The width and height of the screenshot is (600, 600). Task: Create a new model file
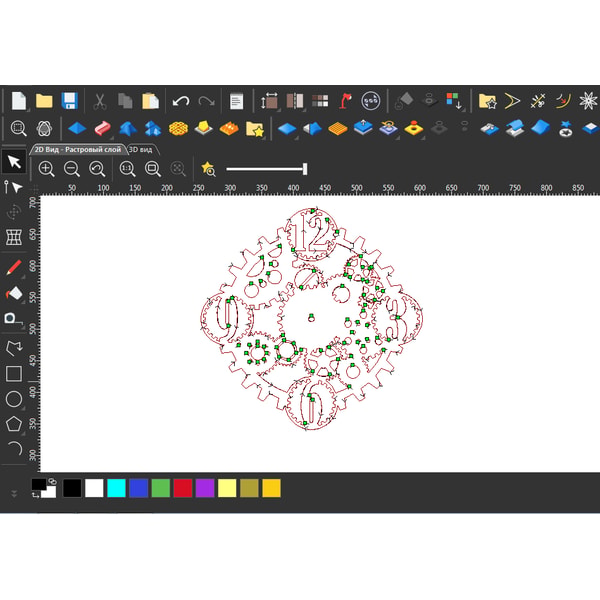(x=18, y=101)
